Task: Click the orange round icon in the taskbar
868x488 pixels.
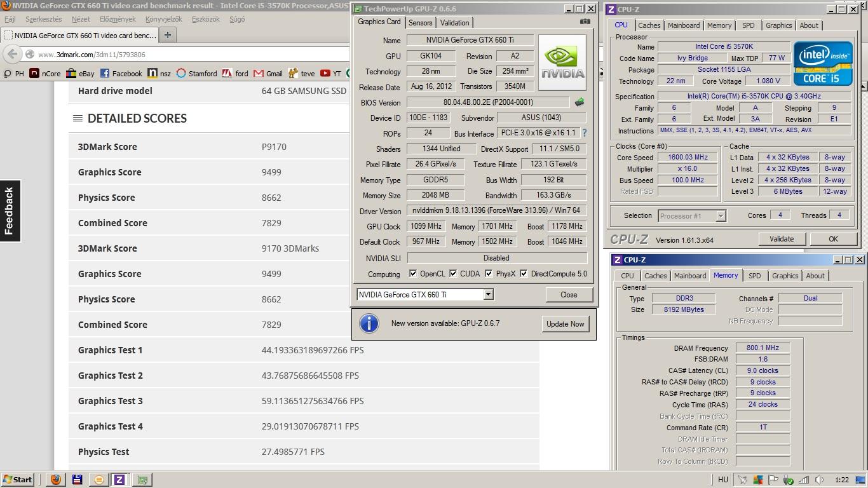Action: point(98,480)
